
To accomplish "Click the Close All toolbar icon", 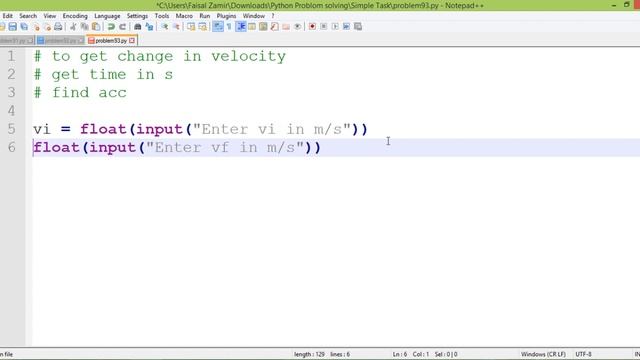I will point(47,27).
